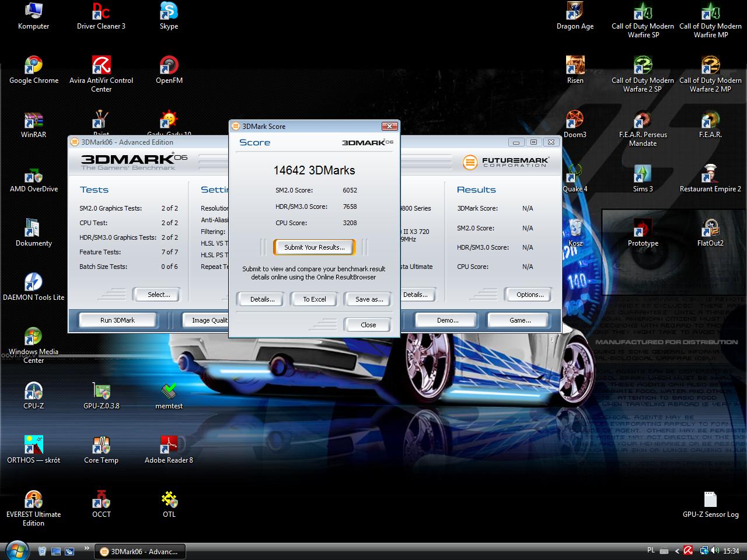Click the '3208' CPU Score value
The width and height of the screenshot is (747, 560).
(350, 223)
